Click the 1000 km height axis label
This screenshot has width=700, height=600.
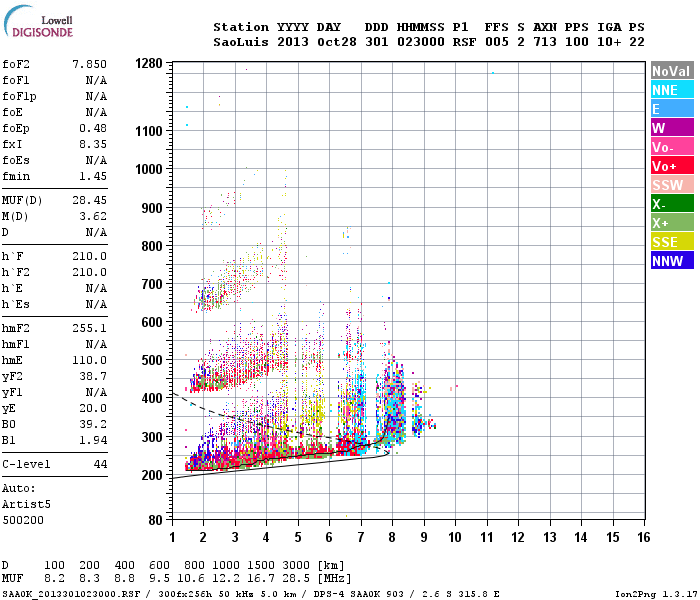(149, 169)
